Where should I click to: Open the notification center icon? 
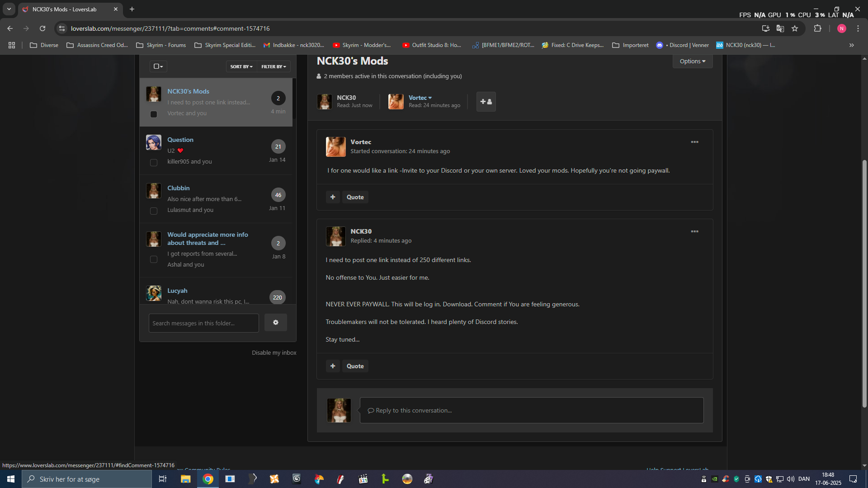[853, 479]
